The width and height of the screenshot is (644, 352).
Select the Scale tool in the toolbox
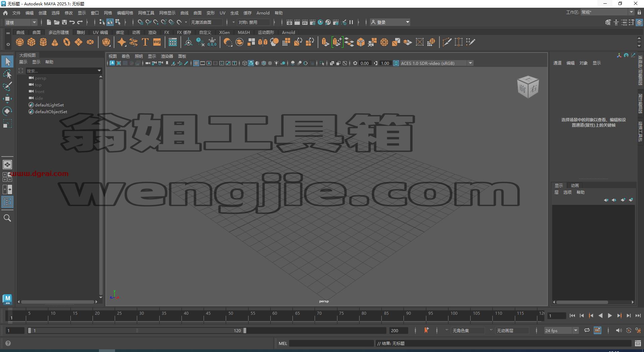(7, 124)
